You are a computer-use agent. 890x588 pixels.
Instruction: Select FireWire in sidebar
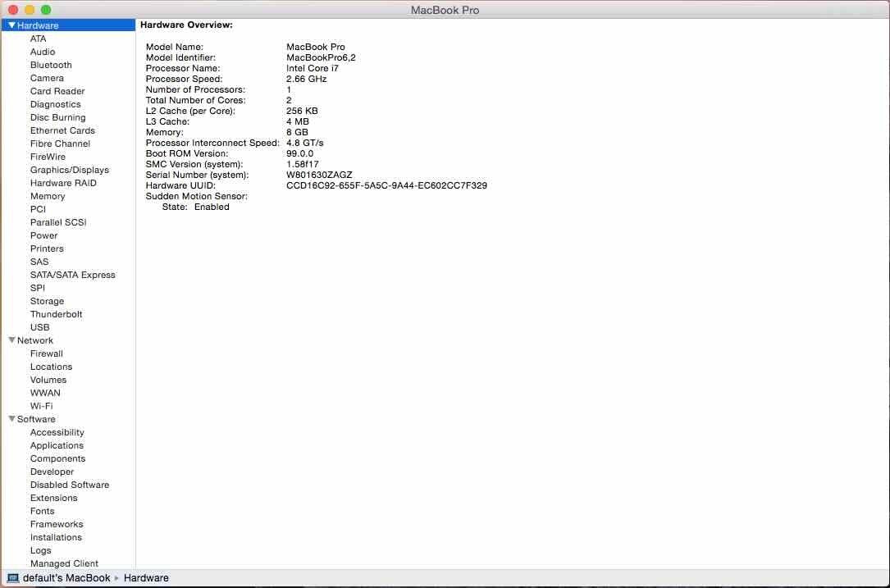(x=48, y=157)
